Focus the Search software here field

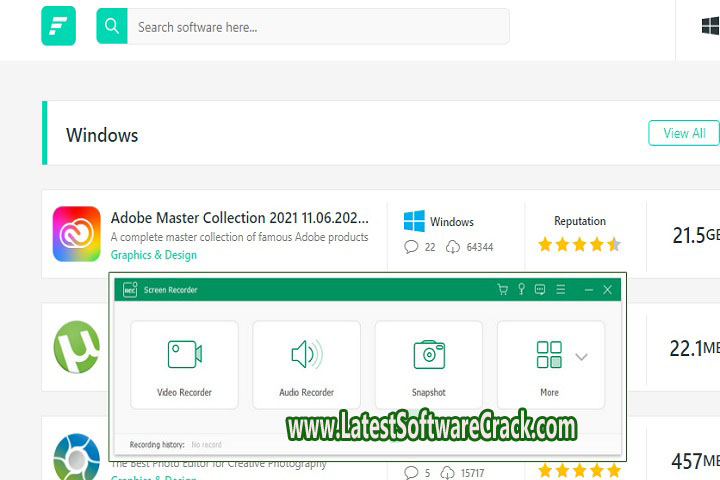[318, 27]
